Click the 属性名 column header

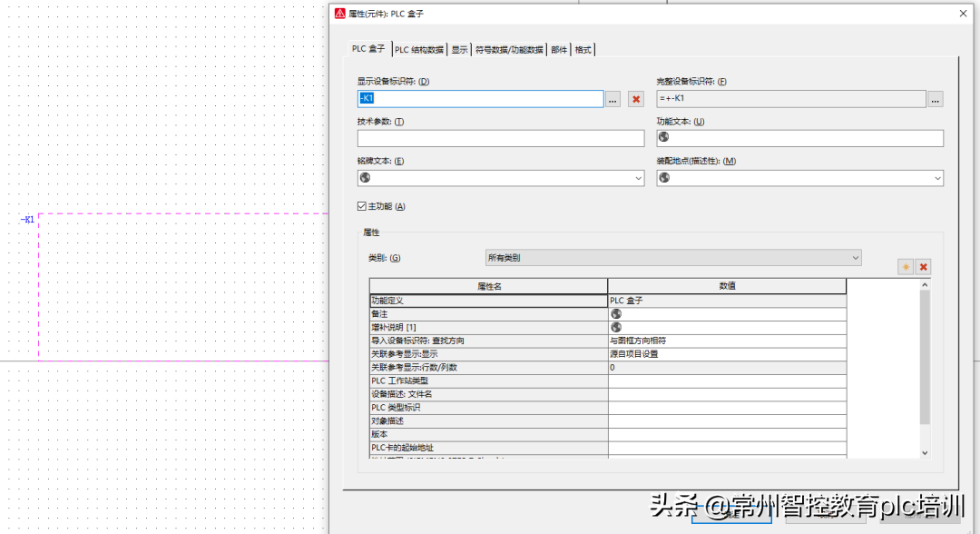pyautogui.click(x=488, y=286)
